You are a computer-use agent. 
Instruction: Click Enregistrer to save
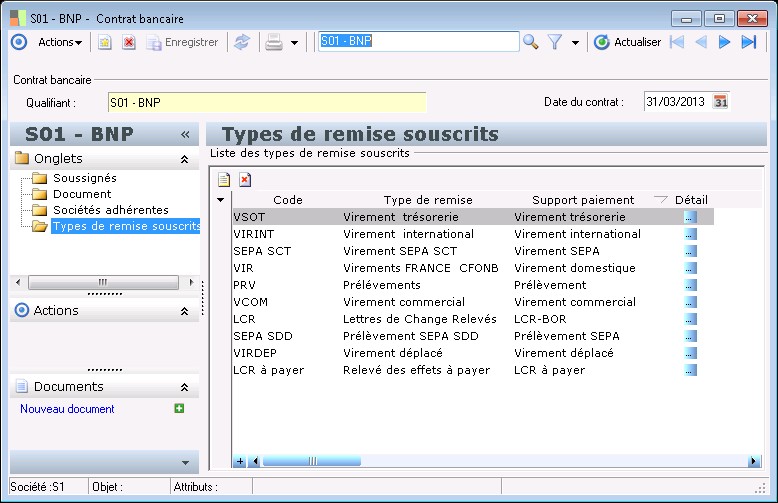click(x=182, y=43)
